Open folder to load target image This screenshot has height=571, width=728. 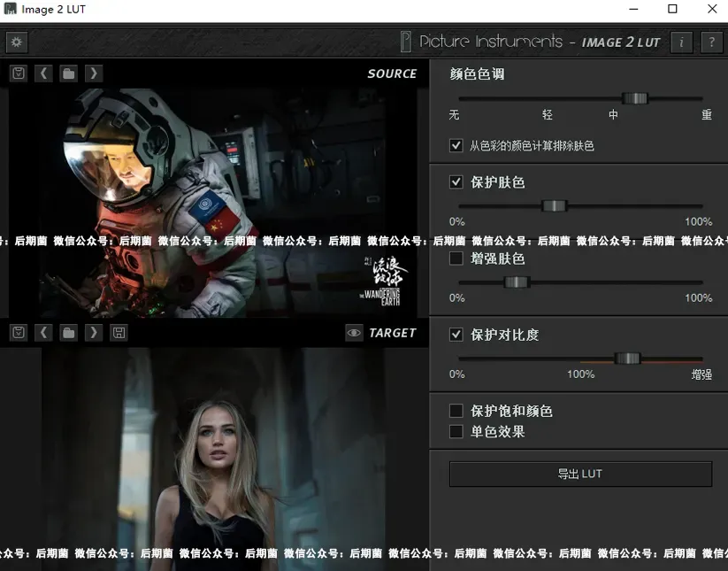[x=69, y=333]
